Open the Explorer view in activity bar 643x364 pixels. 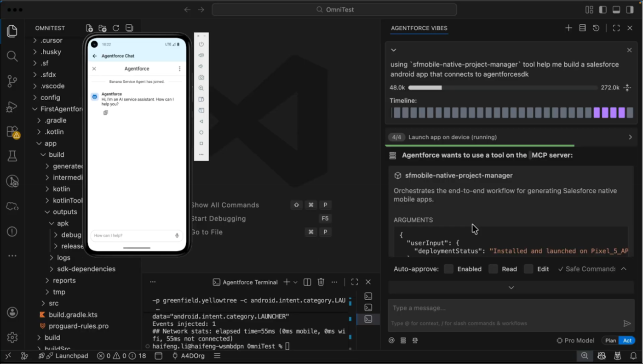[12, 31]
